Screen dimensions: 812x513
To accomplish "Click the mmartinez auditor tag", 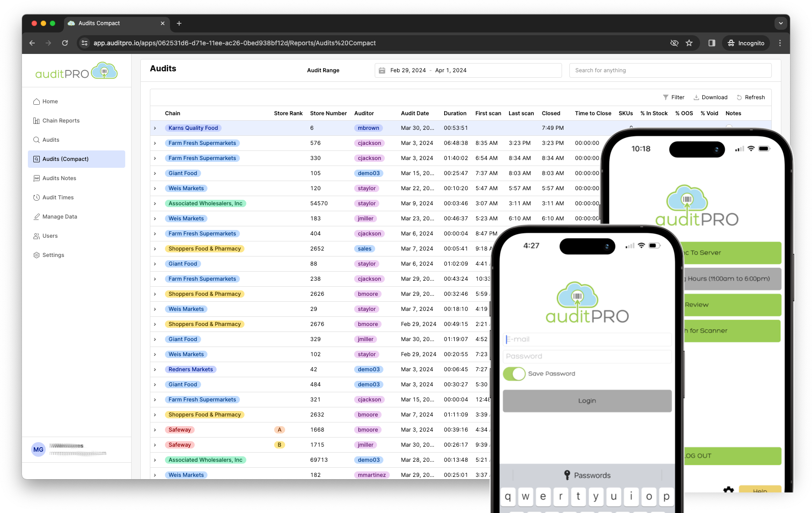I will [x=372, y=475].
